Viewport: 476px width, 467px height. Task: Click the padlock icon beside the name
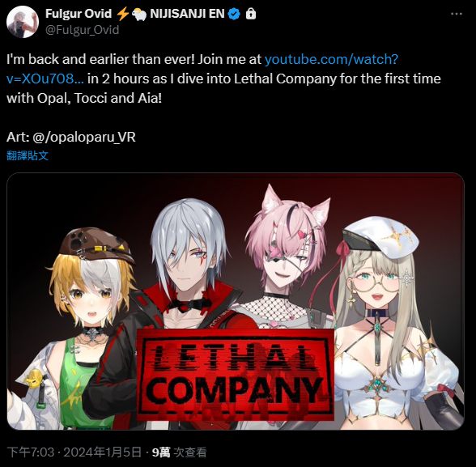click(251, 14)
